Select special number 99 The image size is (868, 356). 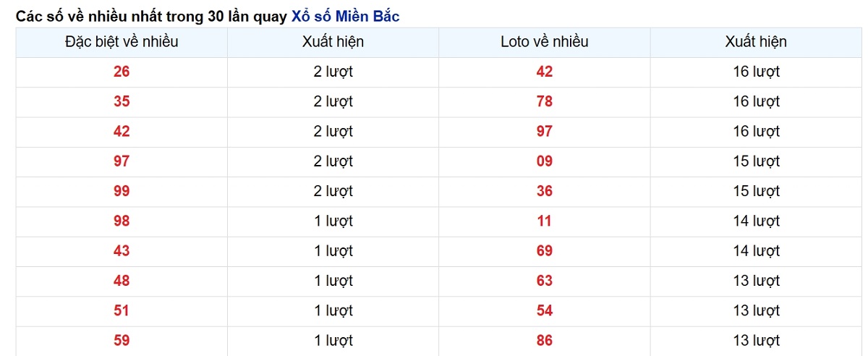tap(122, 191)
